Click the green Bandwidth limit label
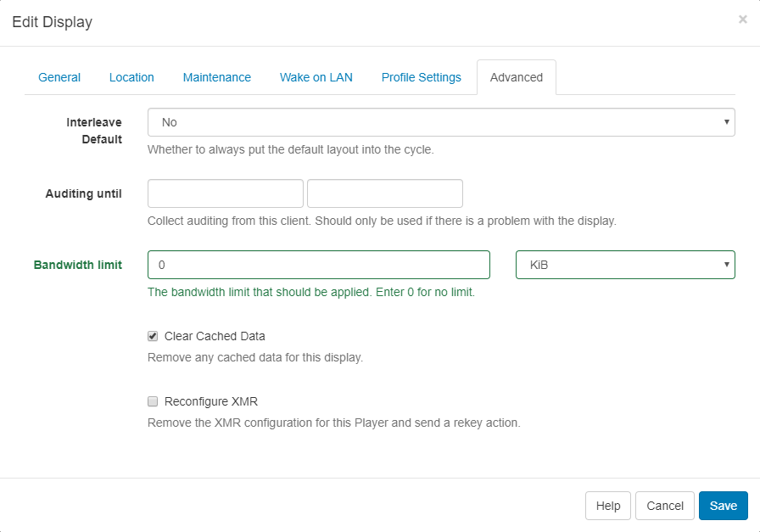This screenshot has height=532, width=760. (x=78, y=265)
